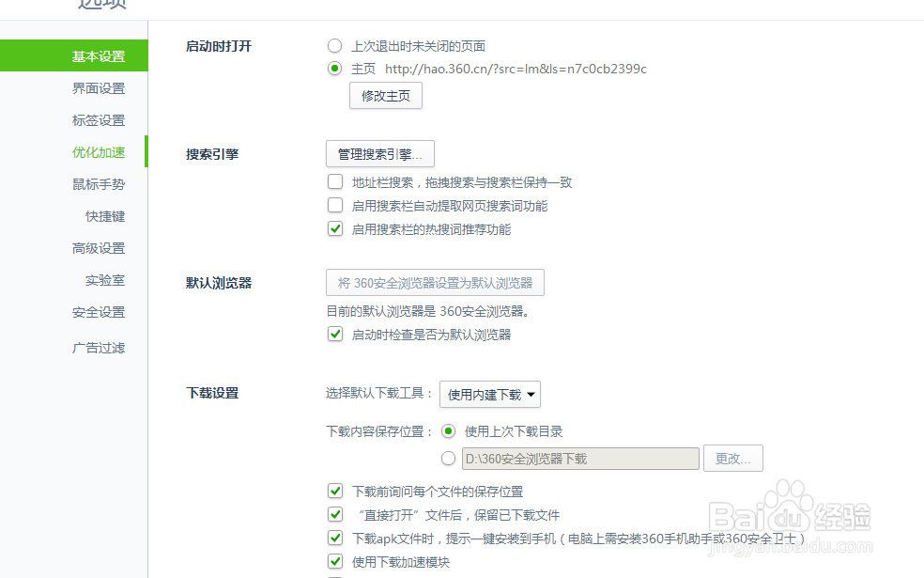Click 下载内容保存位置 label
Screen dimensions: 924x578
[x=379, y=431]
